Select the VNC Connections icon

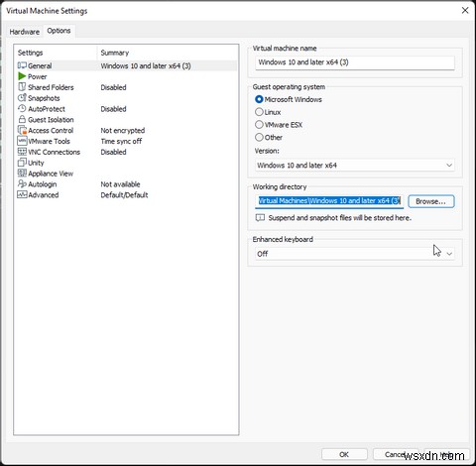[x=22, y=152]
